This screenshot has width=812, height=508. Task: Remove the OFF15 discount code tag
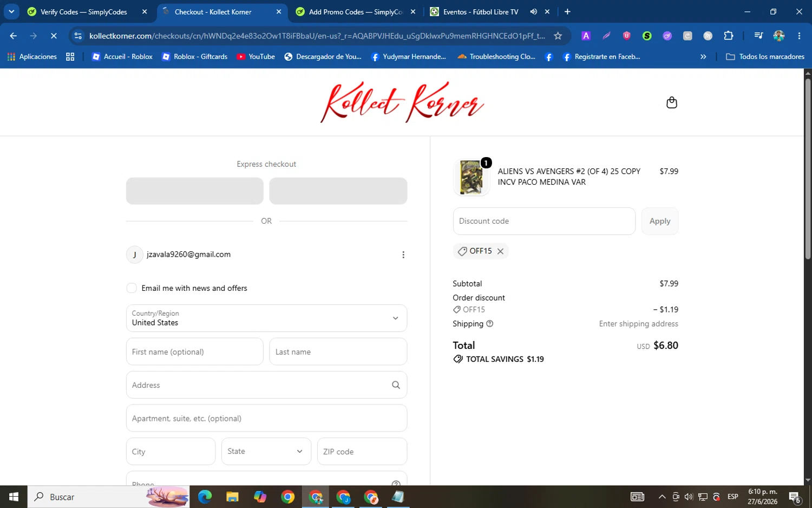point(500,251)
